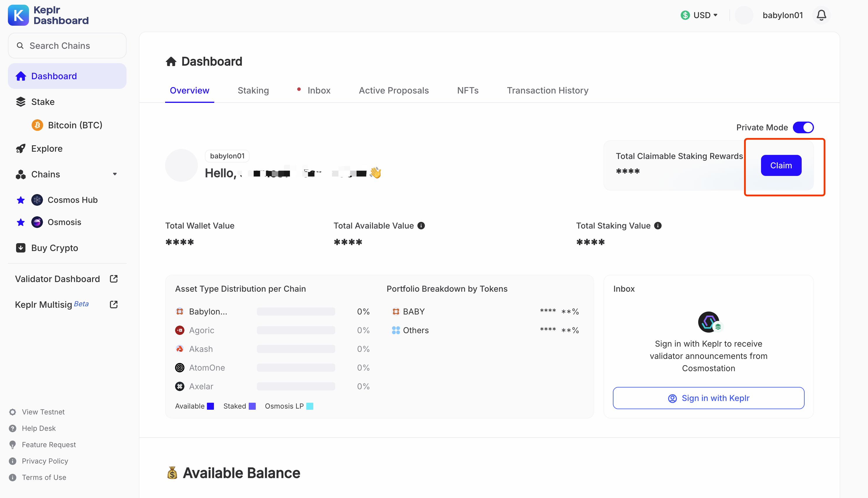Click the Total Staking Value info icon

657,225
